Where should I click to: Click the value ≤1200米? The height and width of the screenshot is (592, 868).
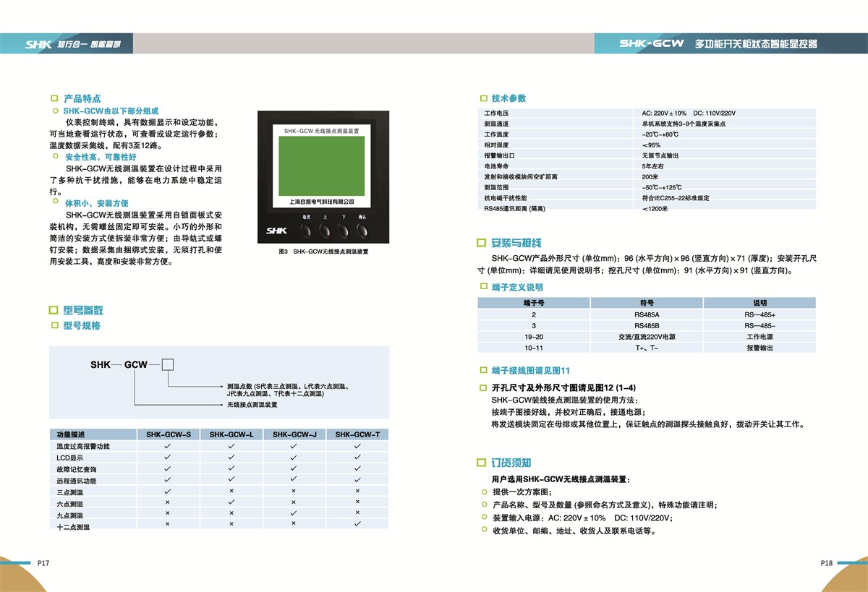pos(655,208)
